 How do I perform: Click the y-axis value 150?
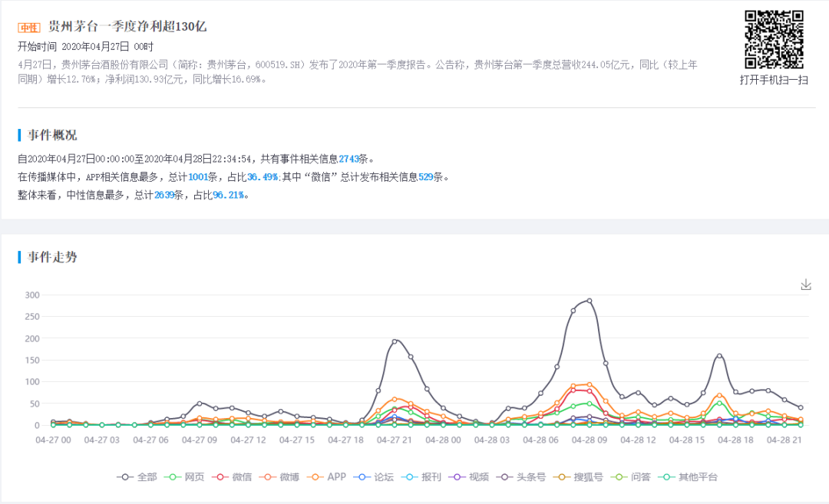tap(32, 361)
